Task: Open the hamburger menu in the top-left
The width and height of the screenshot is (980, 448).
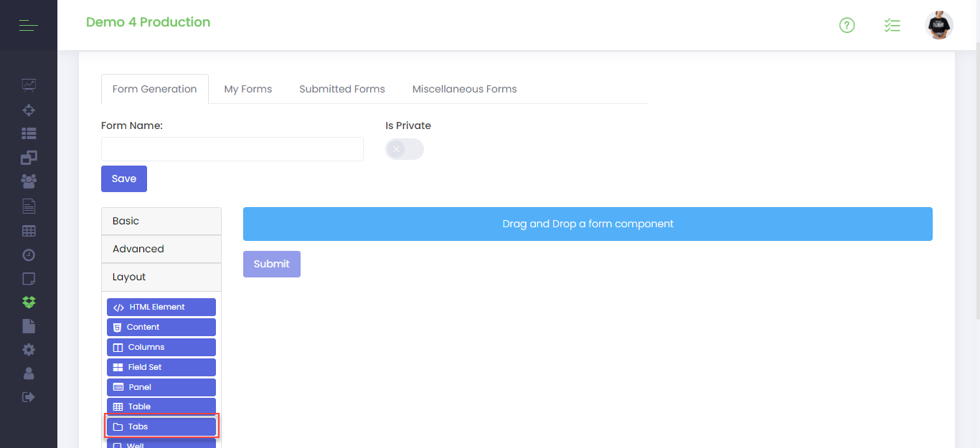Action: [28, 27]
